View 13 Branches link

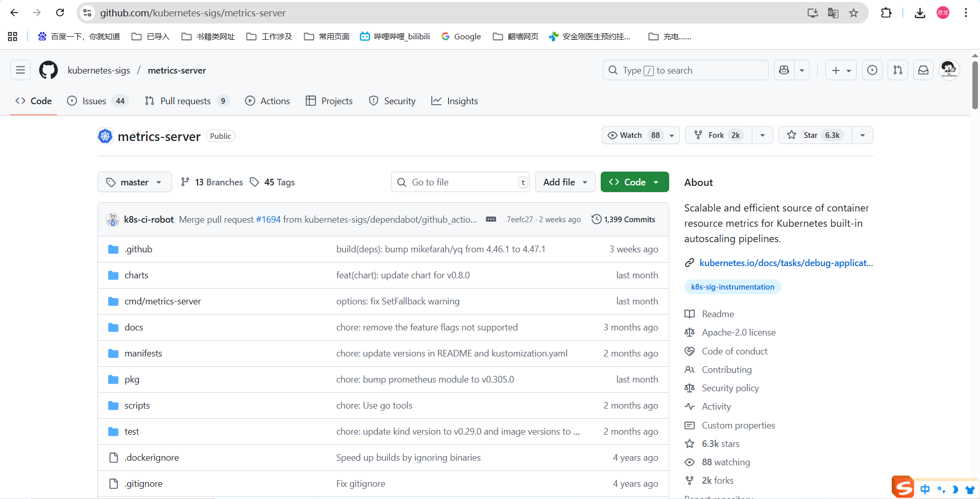pos(212,182)
